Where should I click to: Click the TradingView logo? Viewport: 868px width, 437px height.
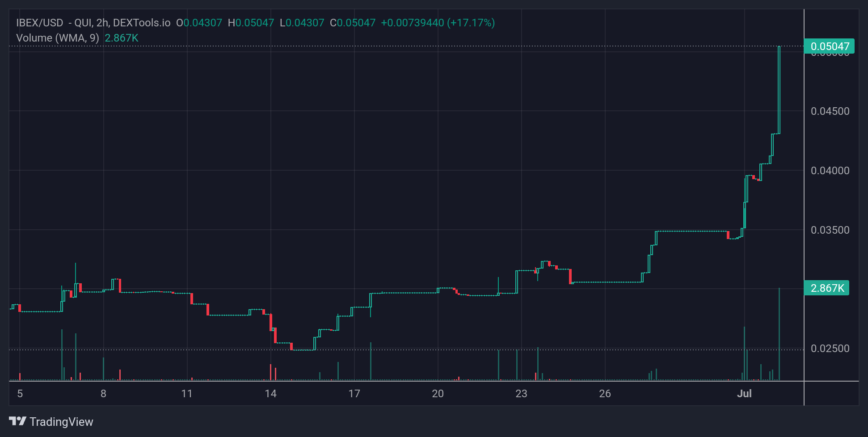(18, 421)
